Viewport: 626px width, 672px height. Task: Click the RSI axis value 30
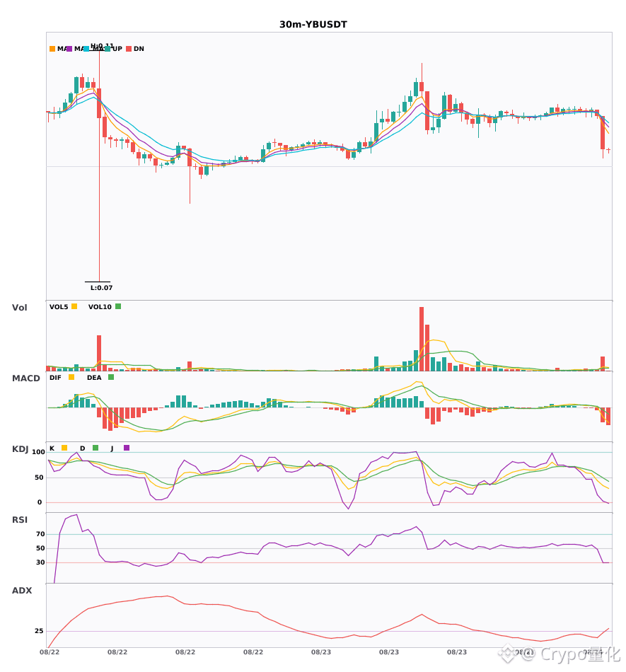coord(40,562)
